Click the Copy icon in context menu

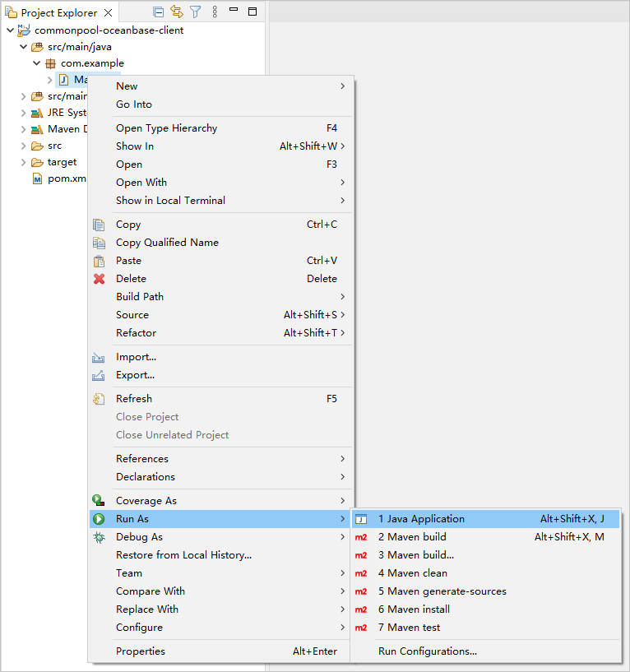pyautogui.click(x=99, y=225)
